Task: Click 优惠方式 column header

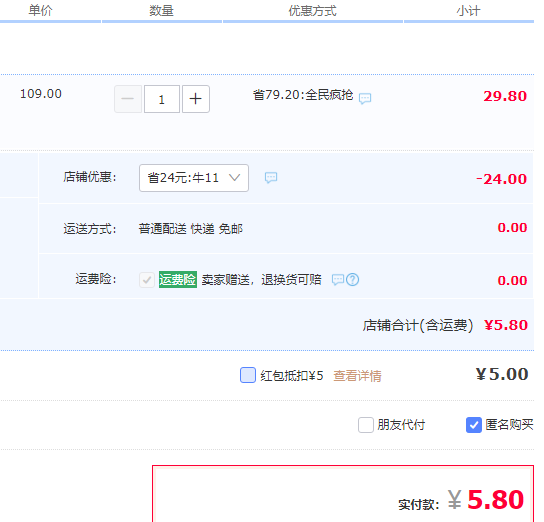Action: 312,10
